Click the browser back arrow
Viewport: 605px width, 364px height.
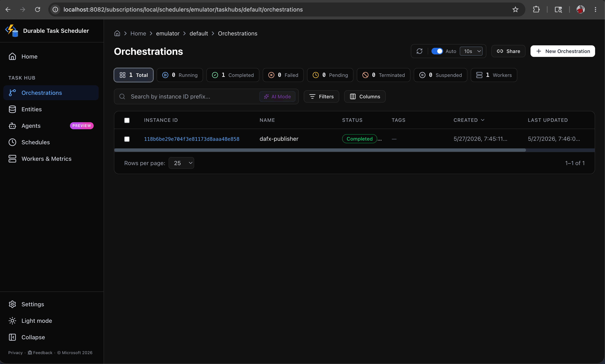click(8, 9)
